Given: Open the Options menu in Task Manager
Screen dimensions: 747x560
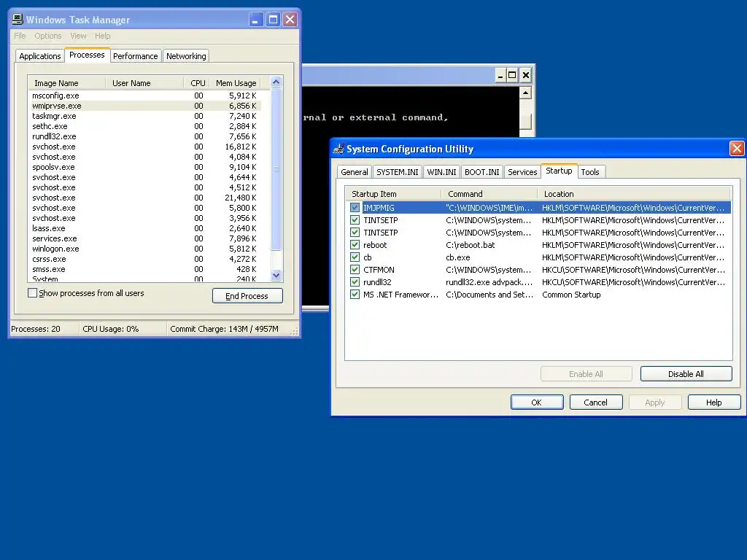Looking at the screenshot, I should 47,36.
